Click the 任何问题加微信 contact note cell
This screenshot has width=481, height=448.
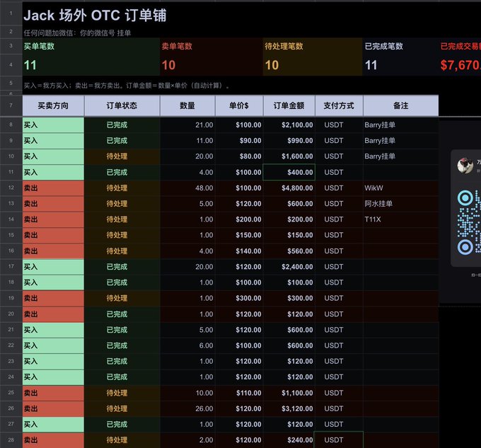pos(77,33)
